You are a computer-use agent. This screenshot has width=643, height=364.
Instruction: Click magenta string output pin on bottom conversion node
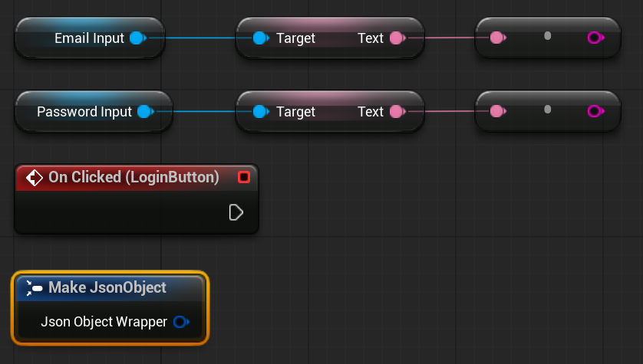pyautogui.click(x=595, y=111)
